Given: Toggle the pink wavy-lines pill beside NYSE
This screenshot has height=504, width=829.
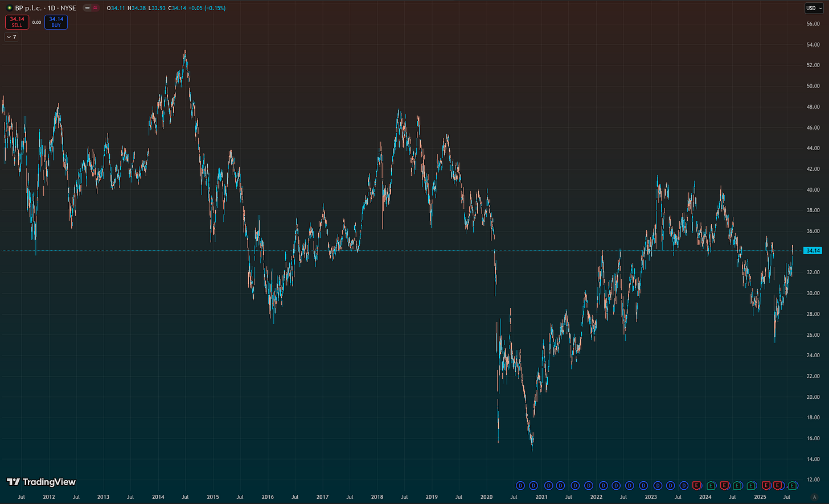Looking at the screenshot, I should point(95,8).
